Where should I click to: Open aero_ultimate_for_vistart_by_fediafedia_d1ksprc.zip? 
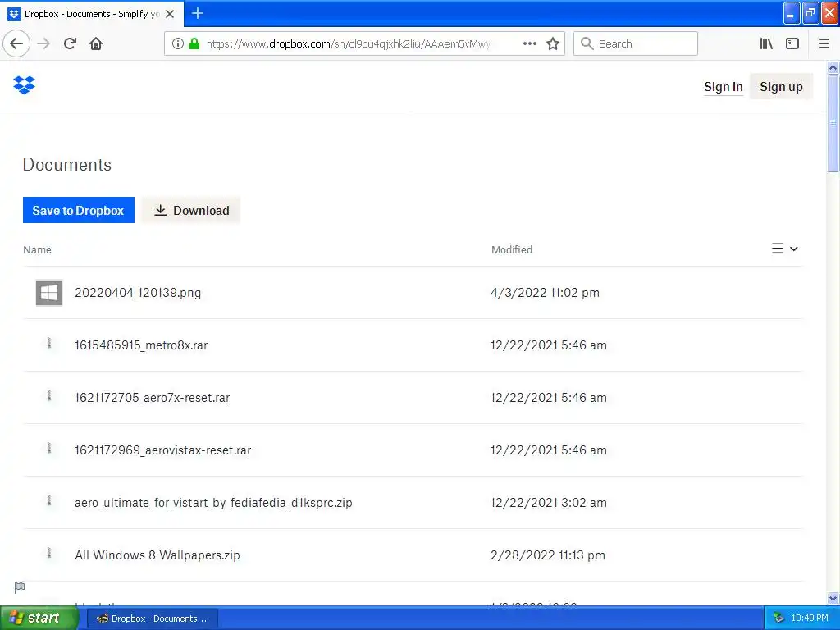pyautogui.click(x=213, y=503)
